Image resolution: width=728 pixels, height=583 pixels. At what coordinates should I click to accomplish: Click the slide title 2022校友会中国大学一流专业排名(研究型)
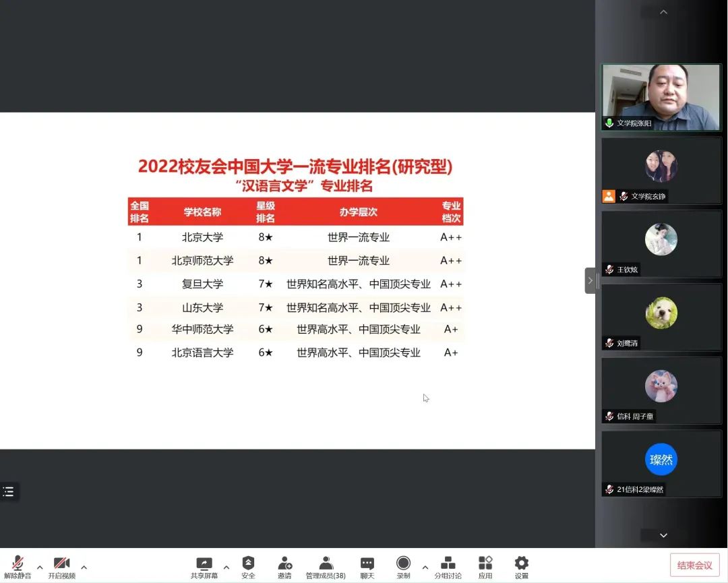(295, 166)
